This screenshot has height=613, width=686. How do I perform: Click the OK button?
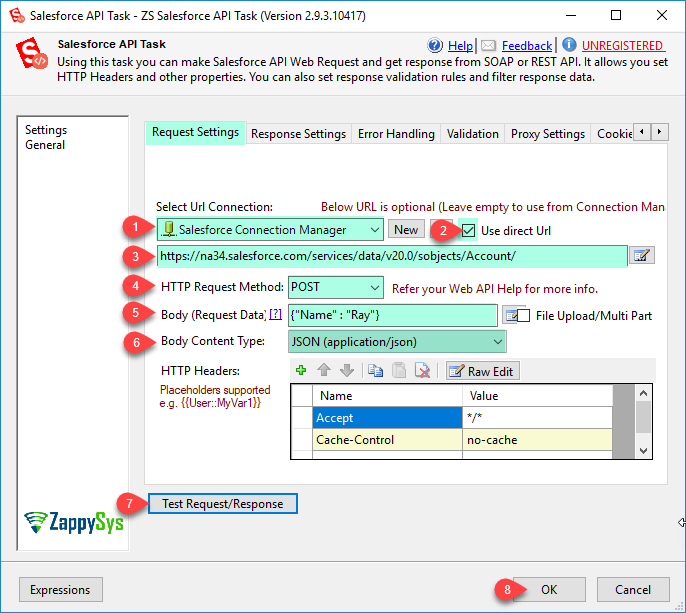tap(550, 589)
